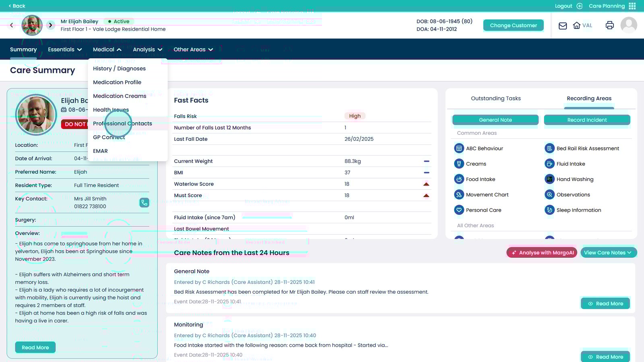
Task: Click the printer icon in header
Action: [x=609, y=25]
